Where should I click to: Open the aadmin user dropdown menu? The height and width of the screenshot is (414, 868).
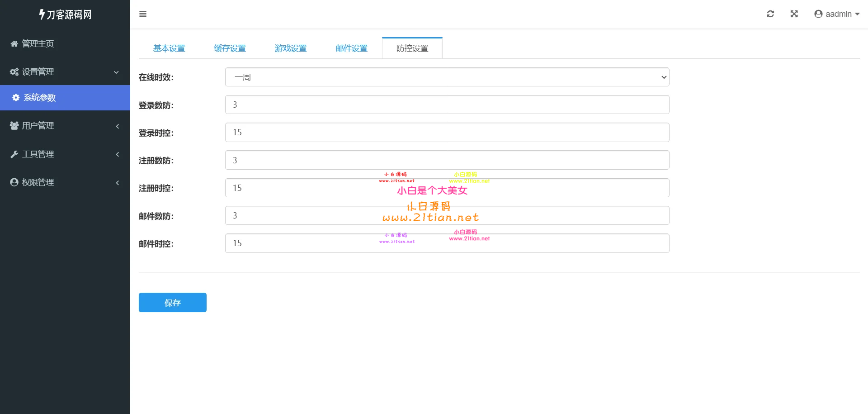(x=837, y=14)
